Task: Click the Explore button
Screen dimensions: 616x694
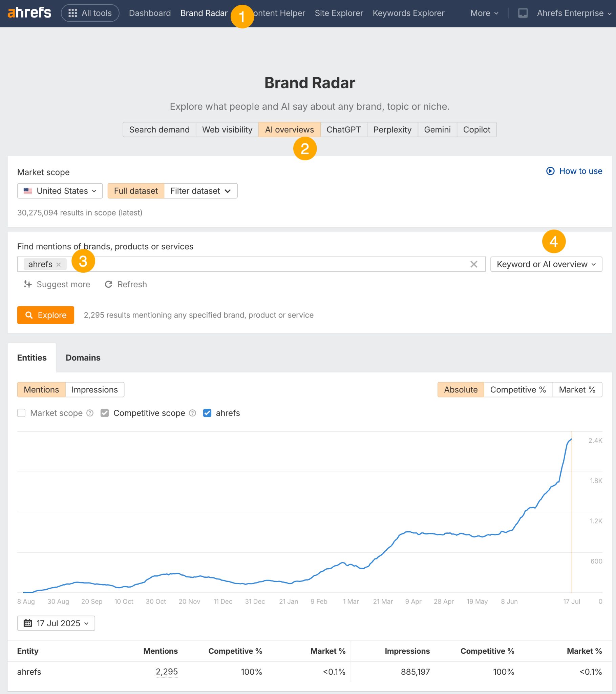Action: coord(45,315)
